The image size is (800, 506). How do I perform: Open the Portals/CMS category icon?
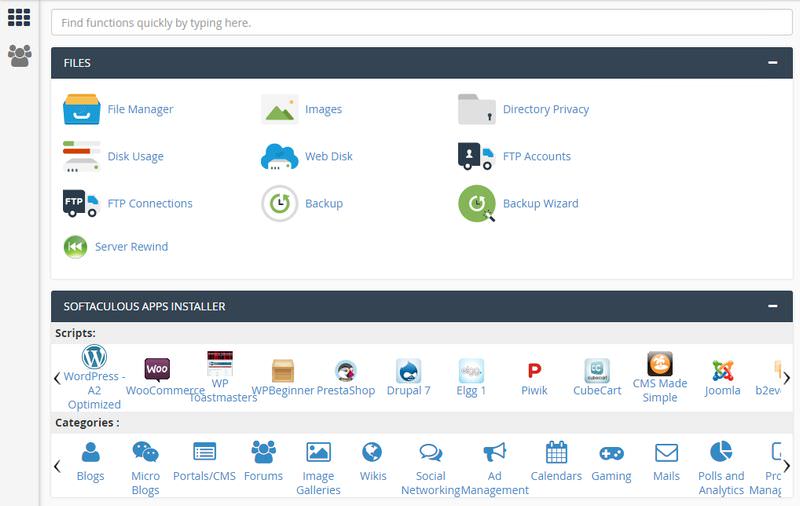point(205,452)
